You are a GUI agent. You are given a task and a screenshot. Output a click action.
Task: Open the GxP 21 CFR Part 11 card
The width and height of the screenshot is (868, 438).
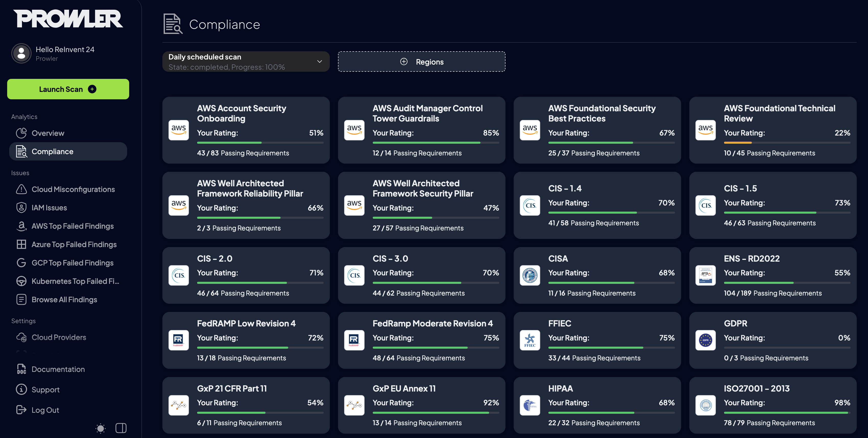click(x=246, y=405)
